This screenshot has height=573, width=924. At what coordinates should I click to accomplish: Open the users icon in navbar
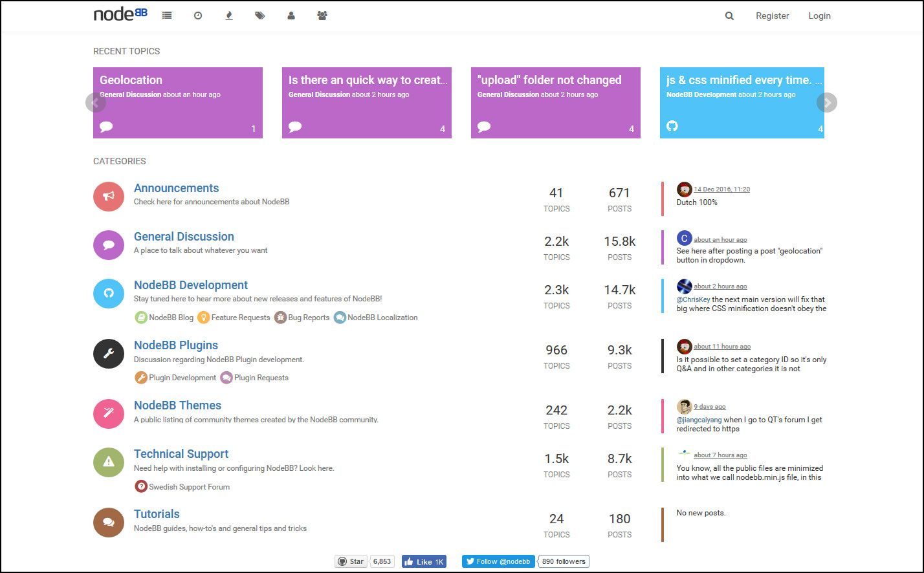(x=291, y=16)
